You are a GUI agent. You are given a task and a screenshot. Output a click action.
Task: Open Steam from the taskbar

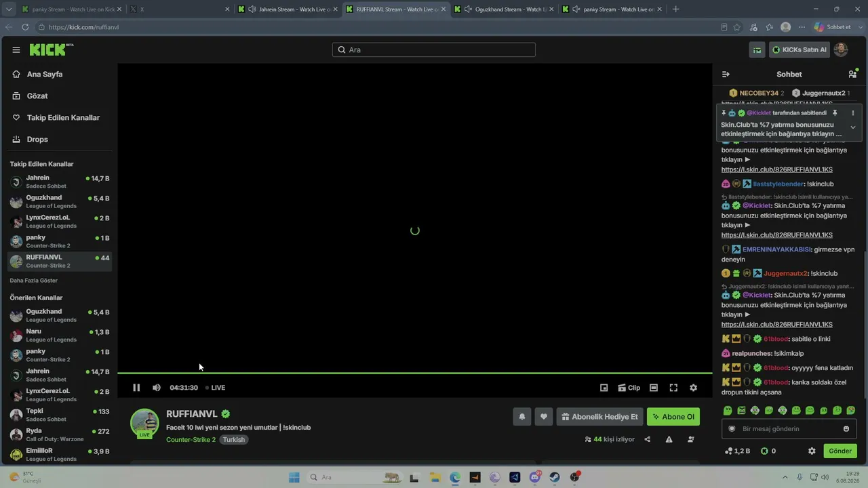(555, 477)
